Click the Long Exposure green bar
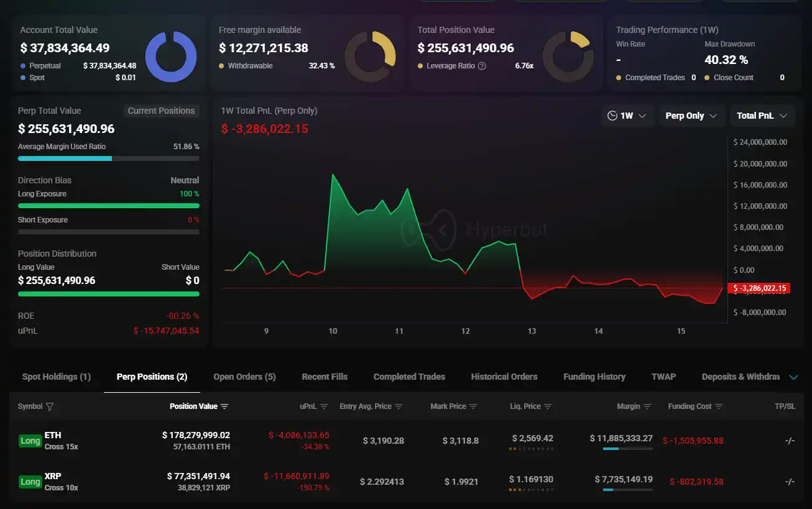This screenshot has width=812, height=509. pyautogui.click(x=109, y=206)
